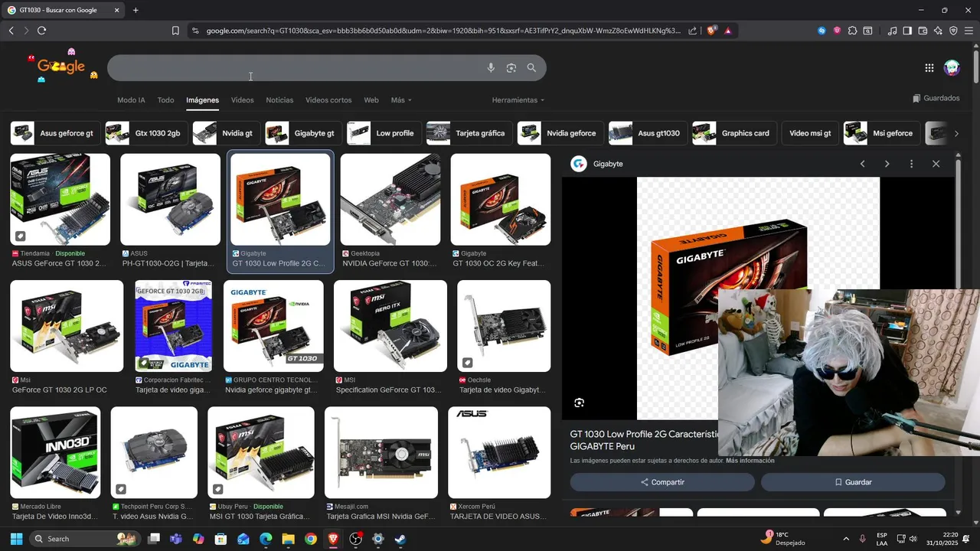The width and height of the screenshot is (980, 551).
Task: Click the Google Halloween doodle logo
Action: click(61, 67)
